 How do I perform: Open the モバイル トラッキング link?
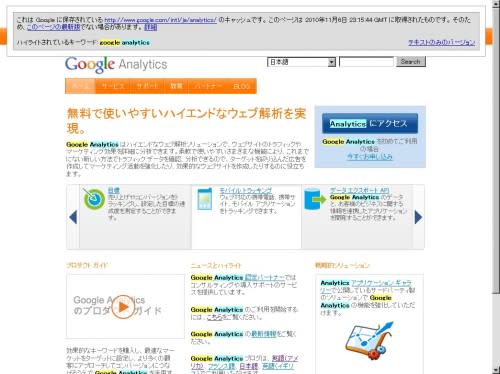coord(246,190)
